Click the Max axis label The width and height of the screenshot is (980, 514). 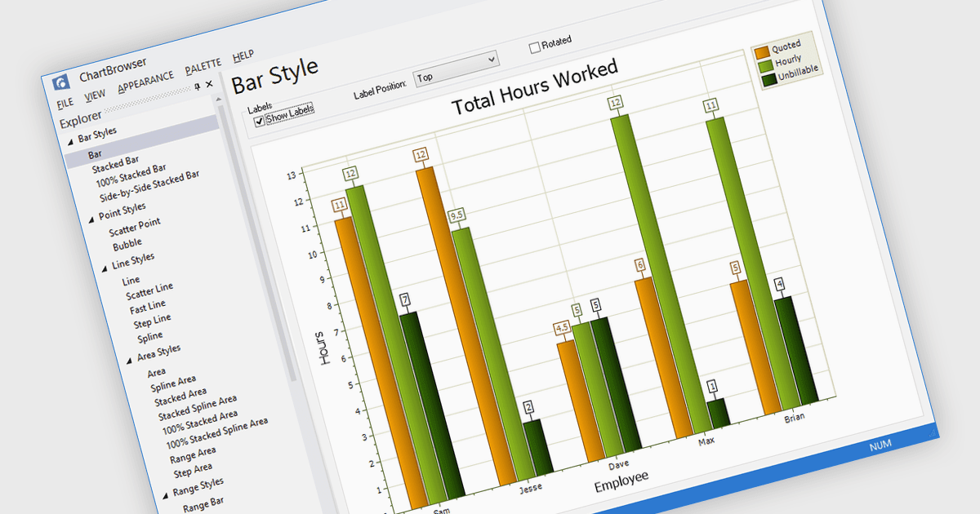[x=709, y=441]
